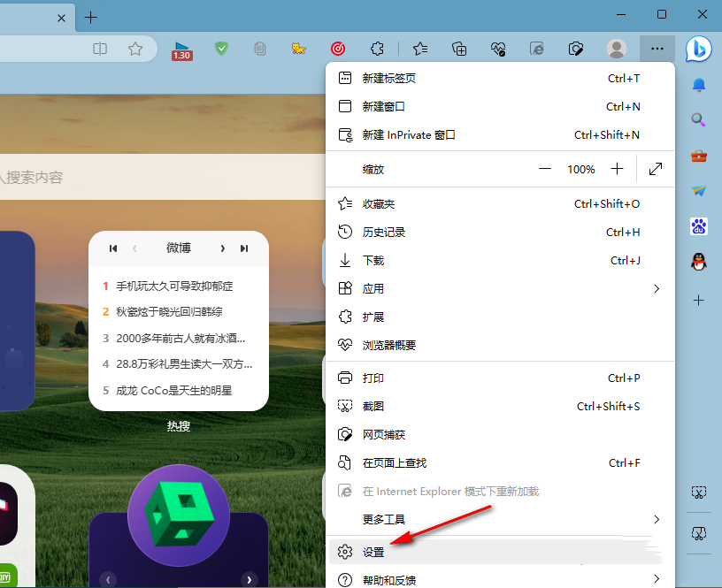
Task: Open the yellow cat extension icon
Action: (x=299, y=49)
